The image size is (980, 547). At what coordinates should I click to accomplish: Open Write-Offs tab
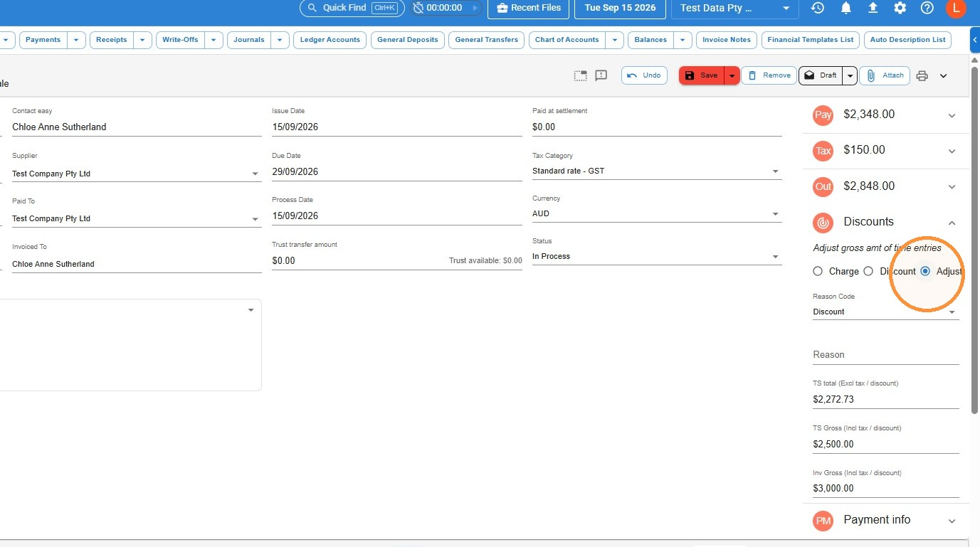180,40
